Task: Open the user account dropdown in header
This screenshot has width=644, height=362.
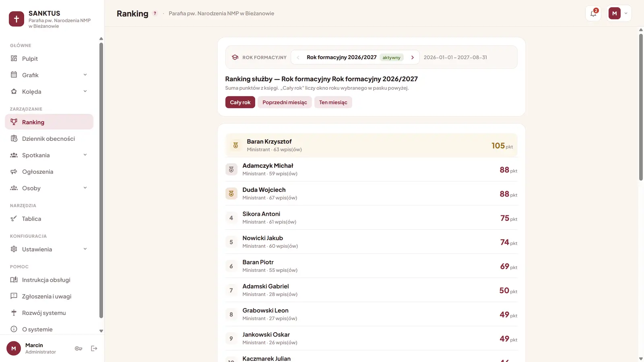Action: click(x=619, y=13)
